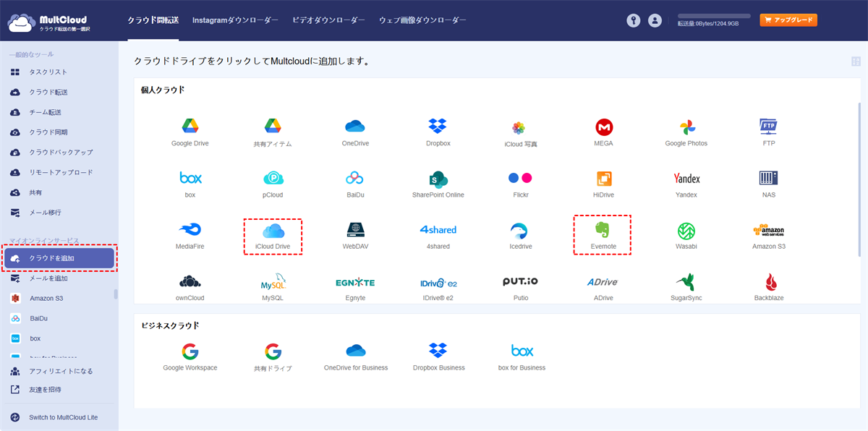Open Instagramダウンローダー tab
This screenshot has height=431, width=868.
(x=235, y=20)
